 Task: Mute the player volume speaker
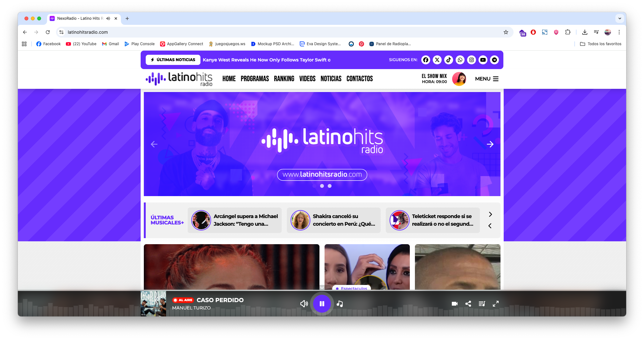[x=304, y=304]
